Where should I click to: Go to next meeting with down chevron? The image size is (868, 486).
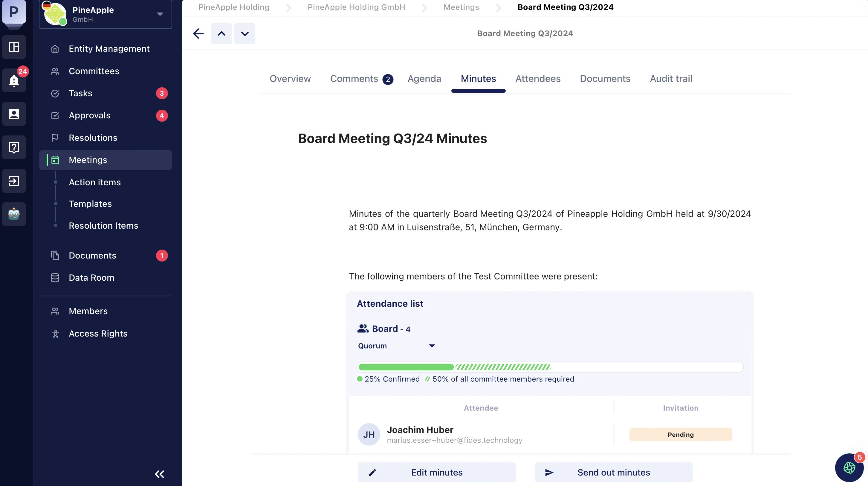point(244,33)
